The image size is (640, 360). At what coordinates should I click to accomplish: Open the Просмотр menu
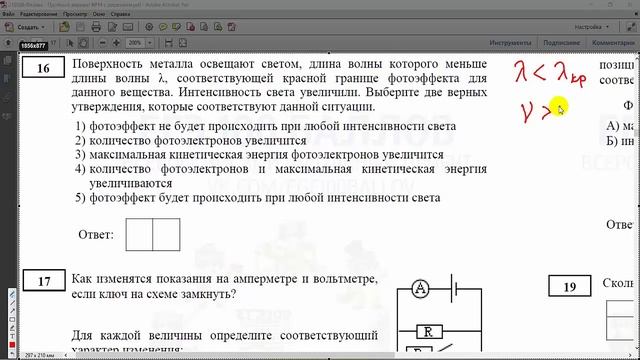(75, 14)
